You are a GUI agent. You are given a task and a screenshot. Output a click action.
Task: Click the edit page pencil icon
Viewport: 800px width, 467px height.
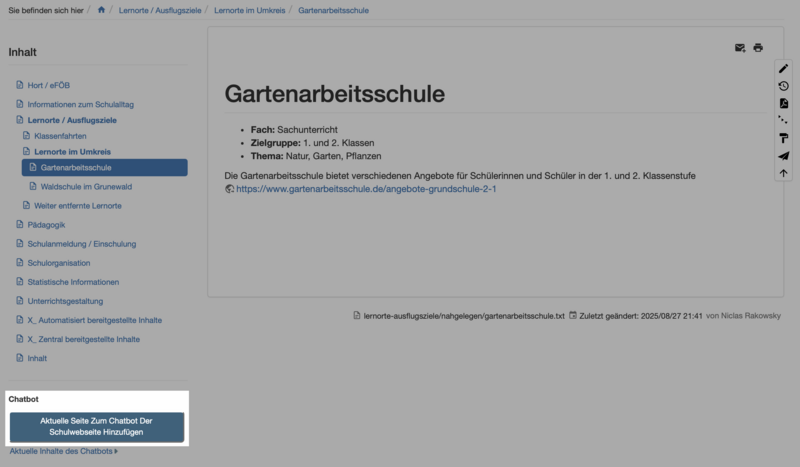[x=784, y=69]
